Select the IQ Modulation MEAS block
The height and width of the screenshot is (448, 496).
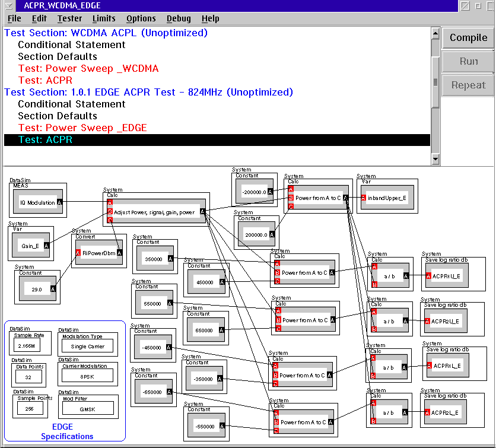(37, 201)
